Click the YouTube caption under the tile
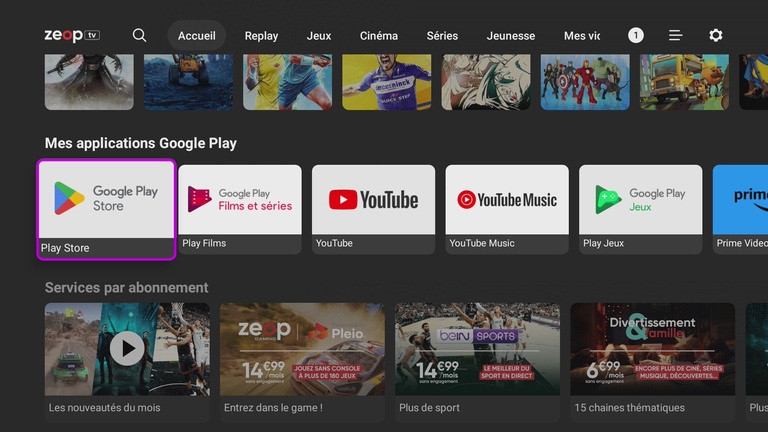 coord(334,243)
